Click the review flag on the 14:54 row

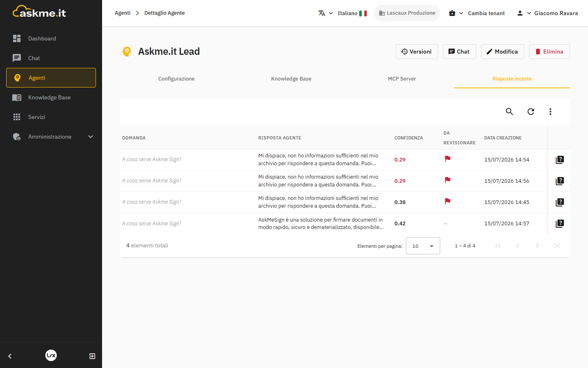click(x=448, y=159)
